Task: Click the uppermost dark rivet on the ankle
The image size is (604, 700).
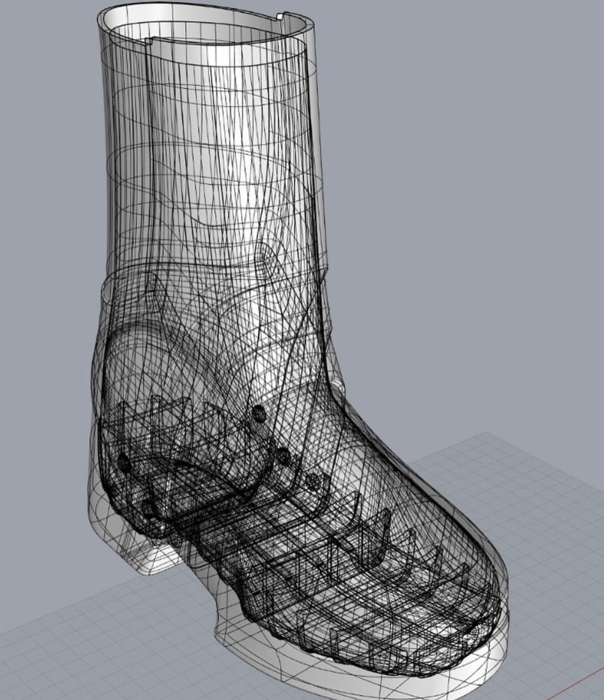Action: click(258, 413)
